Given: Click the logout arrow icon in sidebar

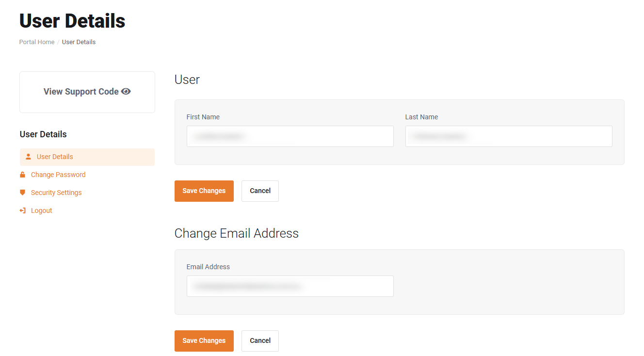Looking at the screenshot, I should pos(22,210).
